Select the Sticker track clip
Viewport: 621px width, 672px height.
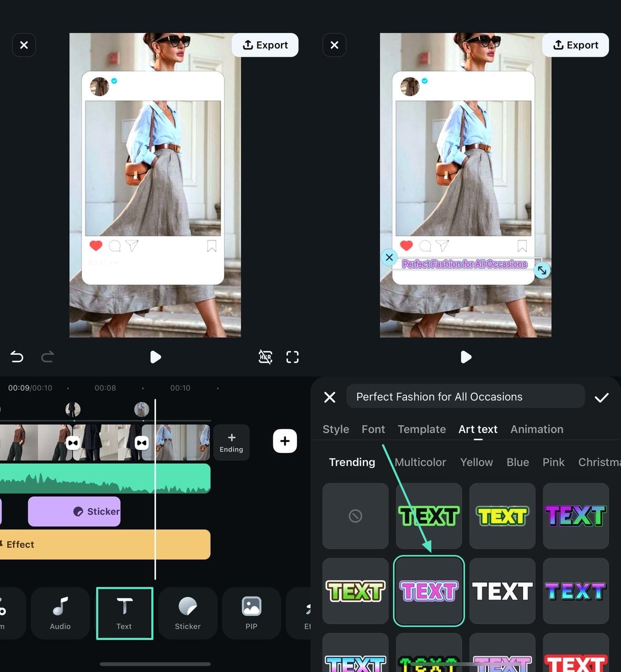point(74,511)
